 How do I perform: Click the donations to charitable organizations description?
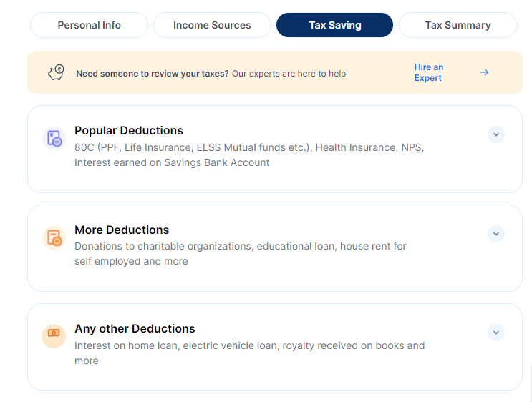pyautogui.click(x=240, y=253)
